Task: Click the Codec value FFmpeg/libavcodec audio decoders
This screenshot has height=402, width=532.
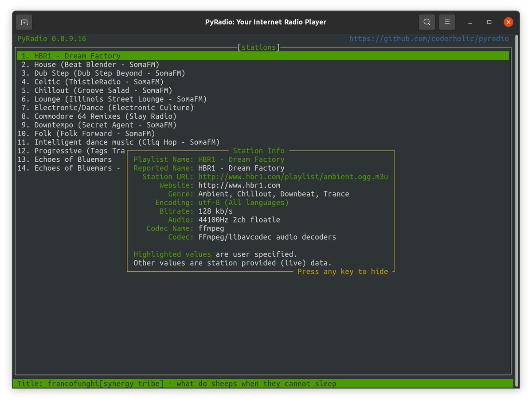Action: click(267, 237)
